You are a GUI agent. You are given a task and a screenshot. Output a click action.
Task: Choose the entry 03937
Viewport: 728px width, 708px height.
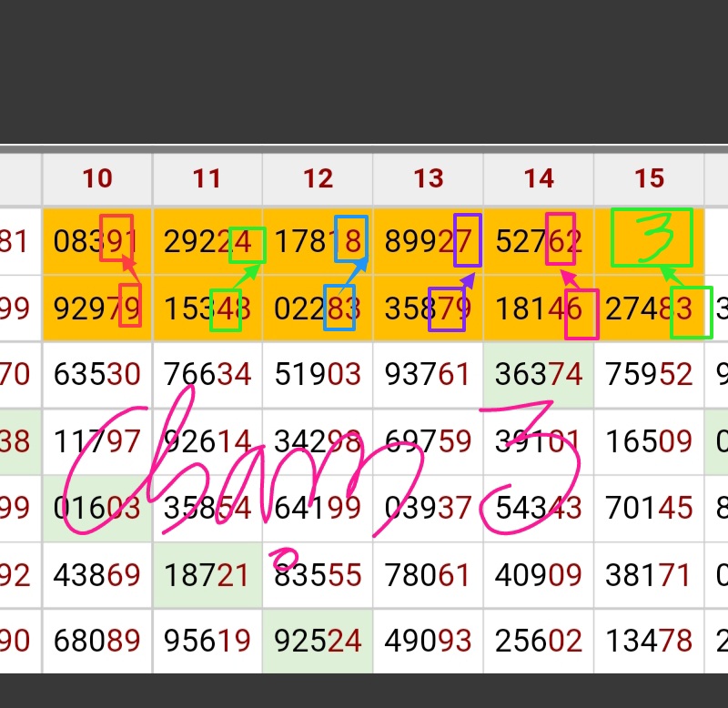(428, 509)
